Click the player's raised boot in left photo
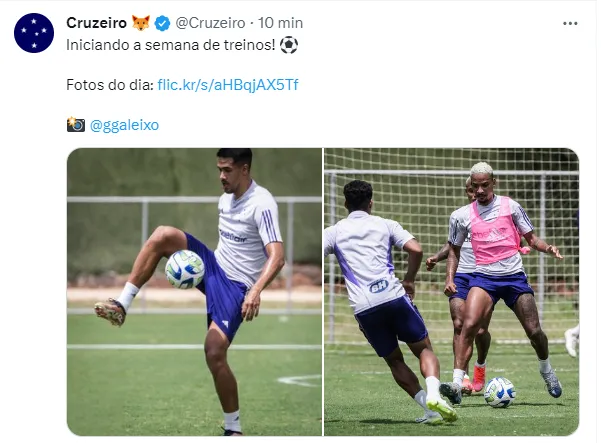 coord(110,312)
